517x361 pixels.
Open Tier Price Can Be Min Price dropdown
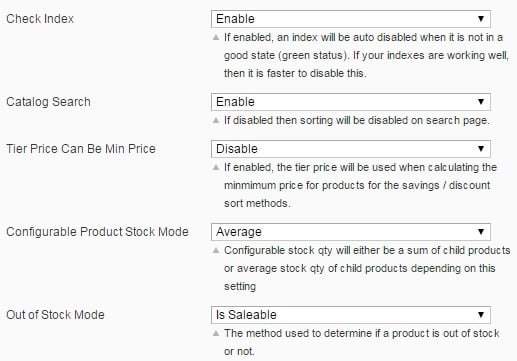[351, 149]
